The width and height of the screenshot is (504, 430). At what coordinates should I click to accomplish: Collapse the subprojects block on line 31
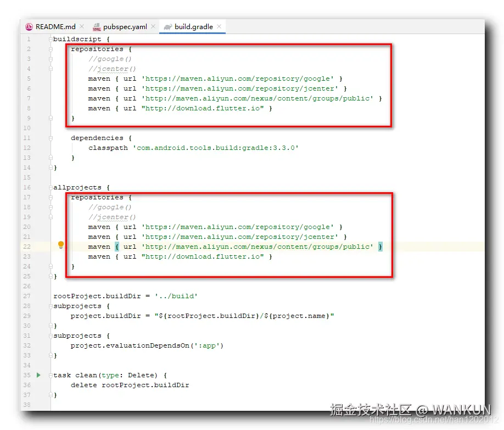click(x=51, y=336)
